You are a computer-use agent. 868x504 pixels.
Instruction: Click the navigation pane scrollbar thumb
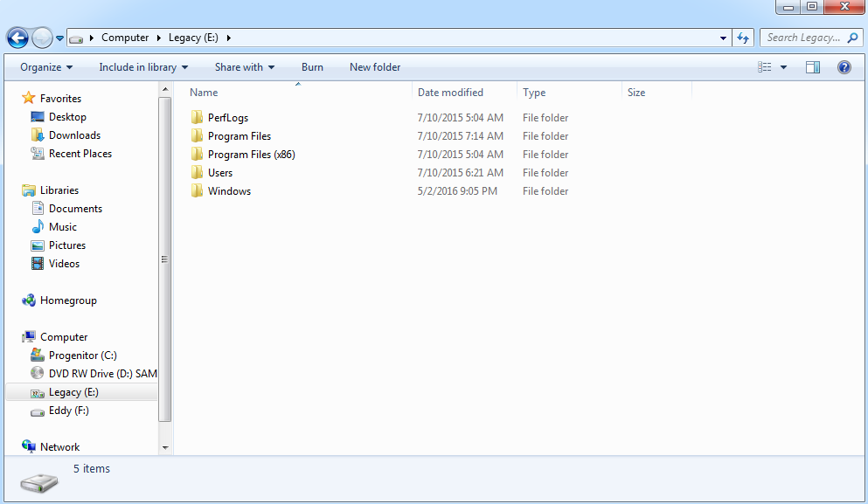coord(165,259)
